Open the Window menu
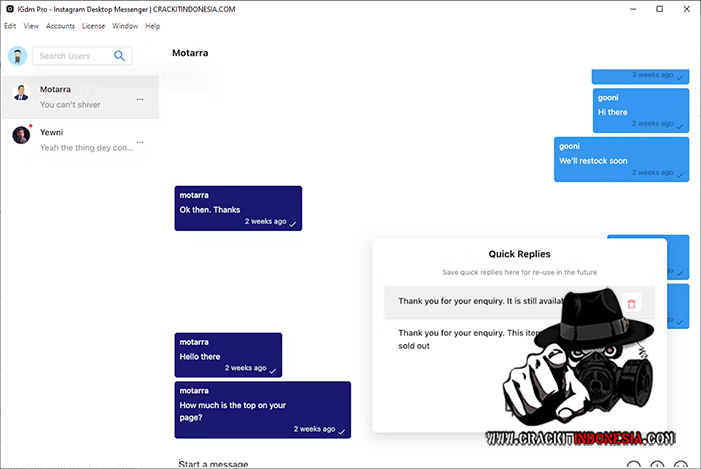 pos(125,26)
